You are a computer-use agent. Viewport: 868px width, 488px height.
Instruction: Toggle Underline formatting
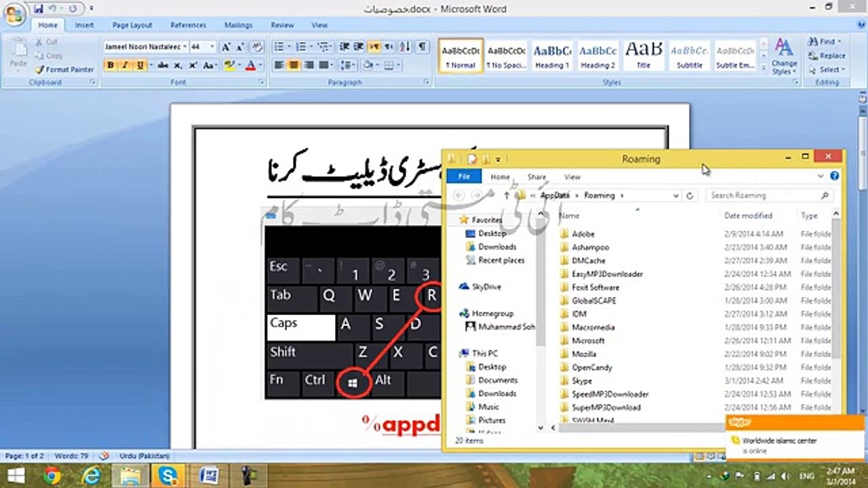pyautogui.click(x=140, y=66)
